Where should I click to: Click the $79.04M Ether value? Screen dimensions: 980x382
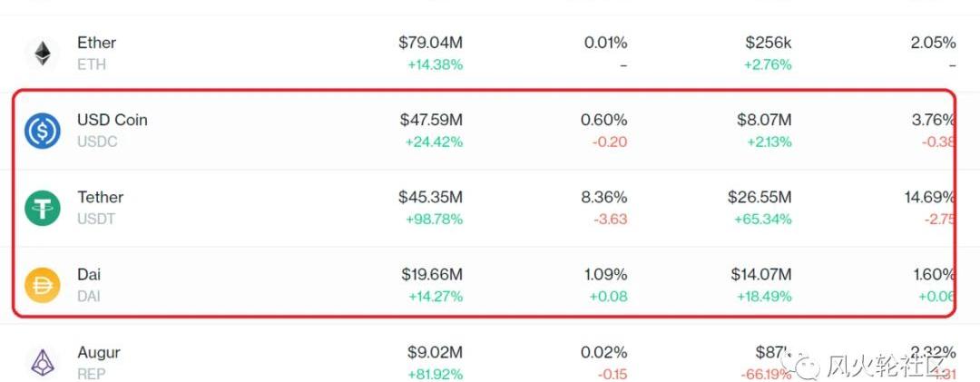(430, 43)
